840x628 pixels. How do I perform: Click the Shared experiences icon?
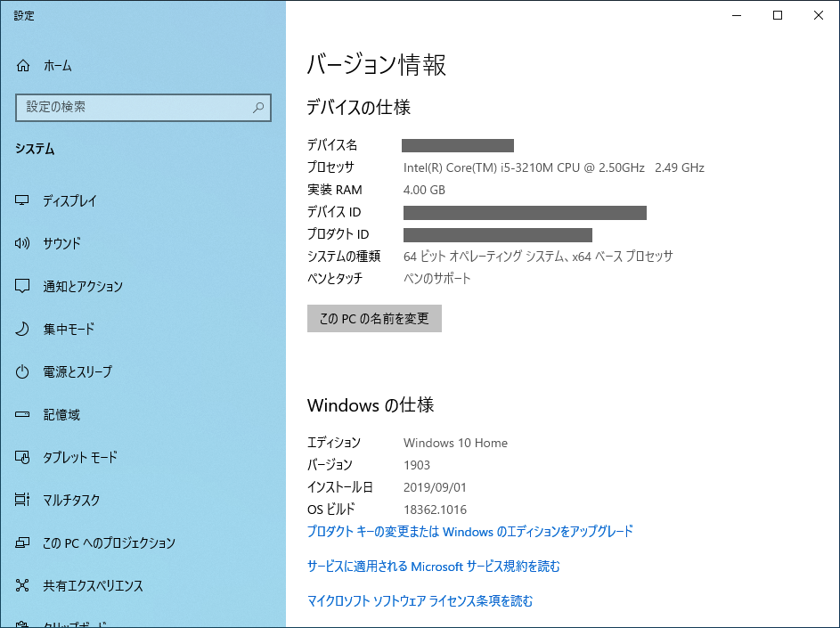point(22,585)
